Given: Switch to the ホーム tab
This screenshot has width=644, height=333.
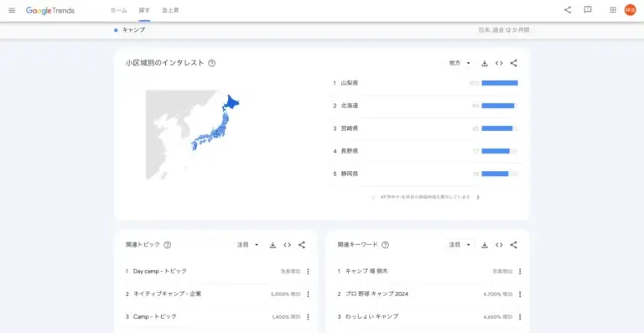Looking at the screenshot, I should coord(119,10).
